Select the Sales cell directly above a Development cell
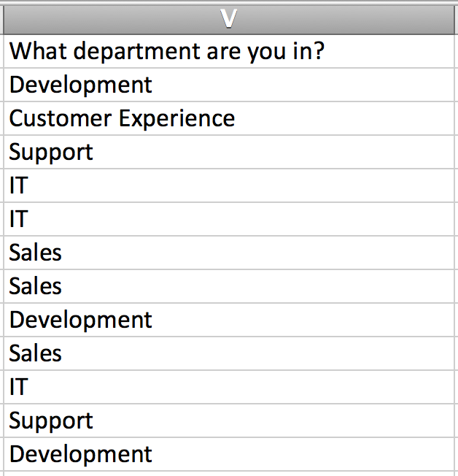Image resolution: width=458 pixels, height=476 pixels. [36, 287]
